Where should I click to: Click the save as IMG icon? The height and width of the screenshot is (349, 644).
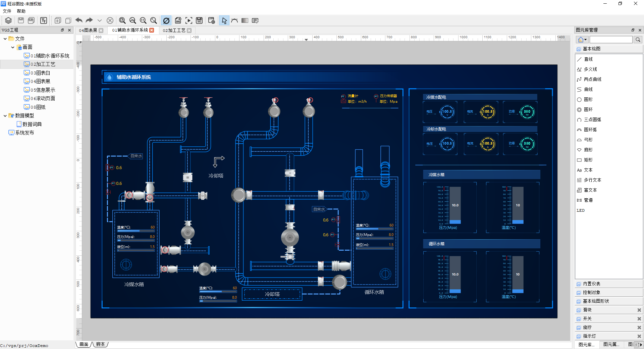[x=199, y=20]
